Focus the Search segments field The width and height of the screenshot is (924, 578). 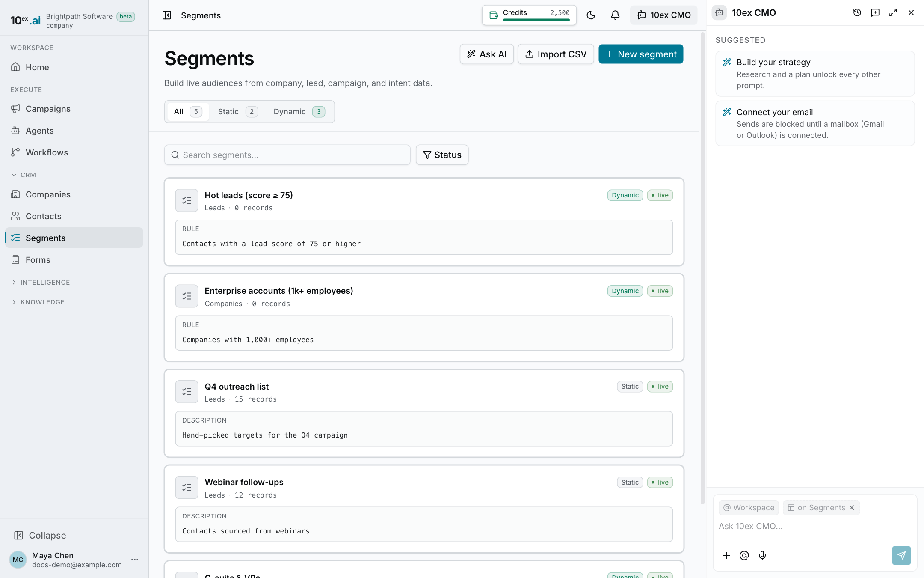point(287,155)
